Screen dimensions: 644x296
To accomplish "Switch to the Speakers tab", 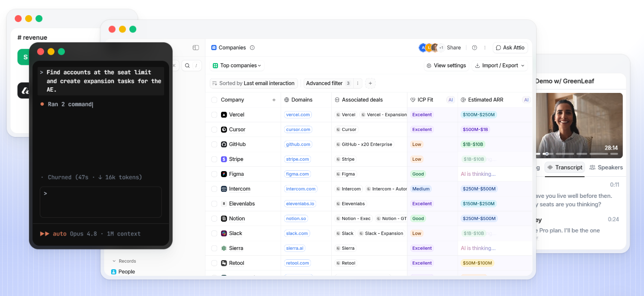I will click(x=606, y=167).
